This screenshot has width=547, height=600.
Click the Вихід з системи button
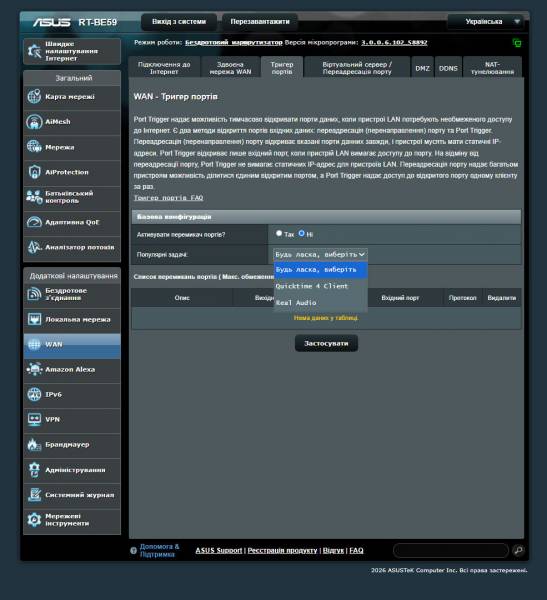(x=179, y=22)
